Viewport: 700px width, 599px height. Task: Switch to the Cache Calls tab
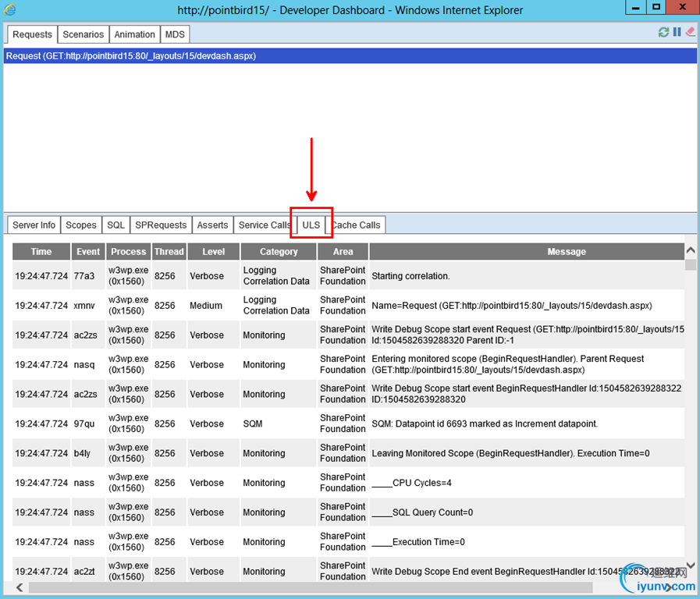[x=357, y=225]
